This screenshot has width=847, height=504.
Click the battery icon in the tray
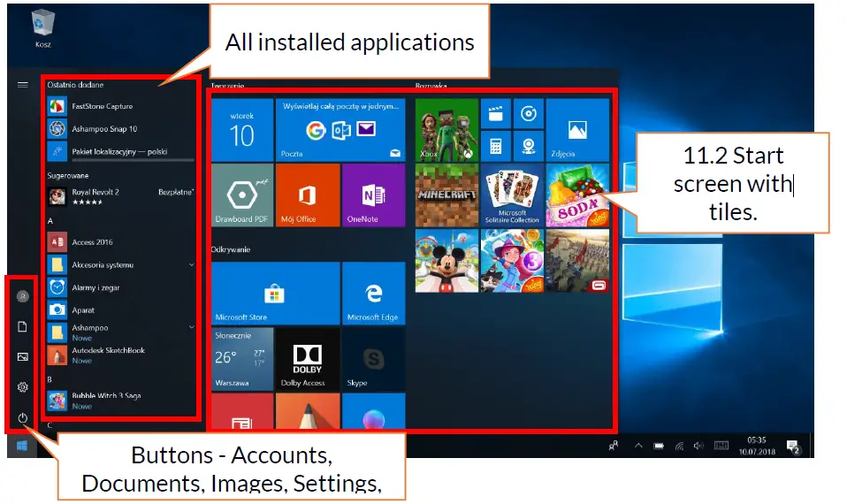[659, 446]
